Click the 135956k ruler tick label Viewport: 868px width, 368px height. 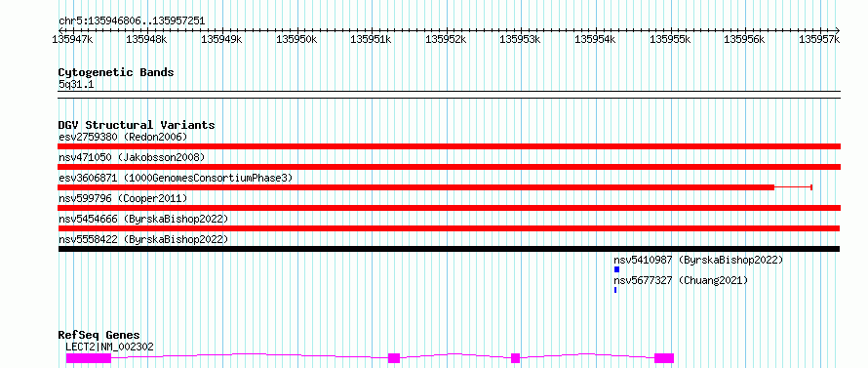(745, 39)
